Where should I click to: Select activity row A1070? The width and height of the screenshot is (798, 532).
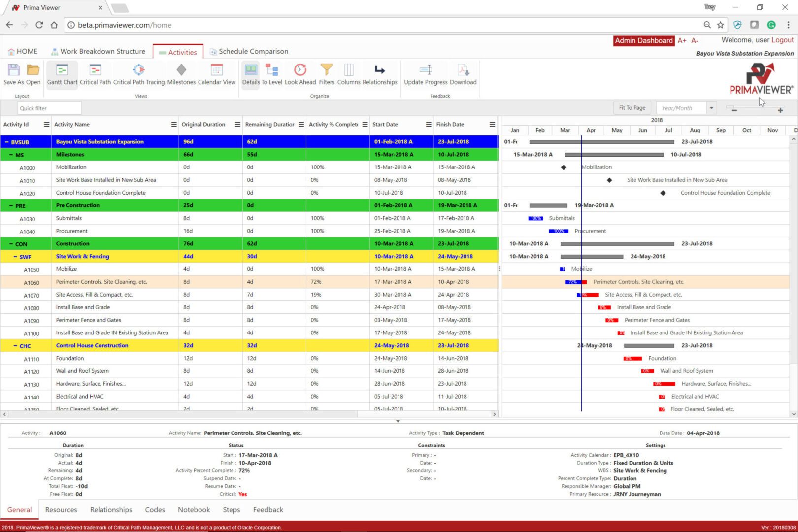(249, 295)
